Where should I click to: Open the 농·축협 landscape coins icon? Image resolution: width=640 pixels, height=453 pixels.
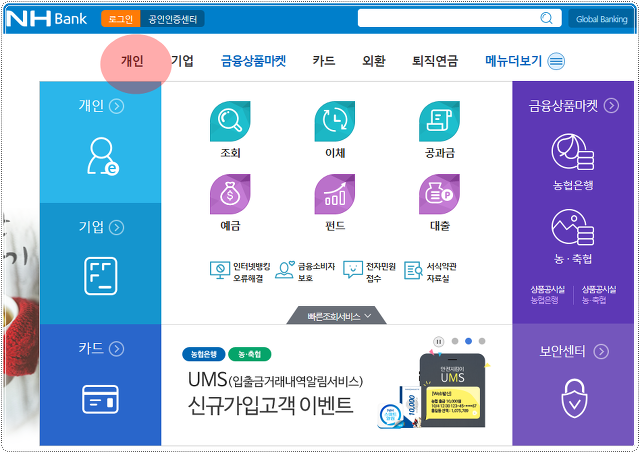tap(573, 227)
